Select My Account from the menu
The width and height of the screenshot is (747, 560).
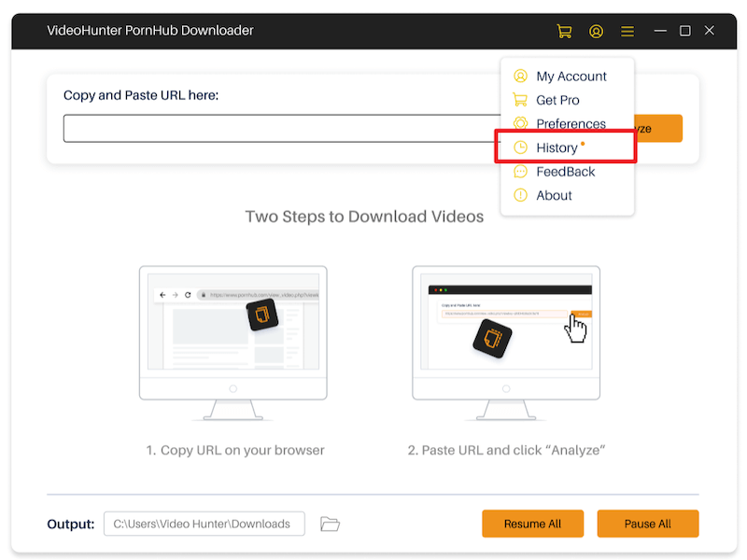568,77
